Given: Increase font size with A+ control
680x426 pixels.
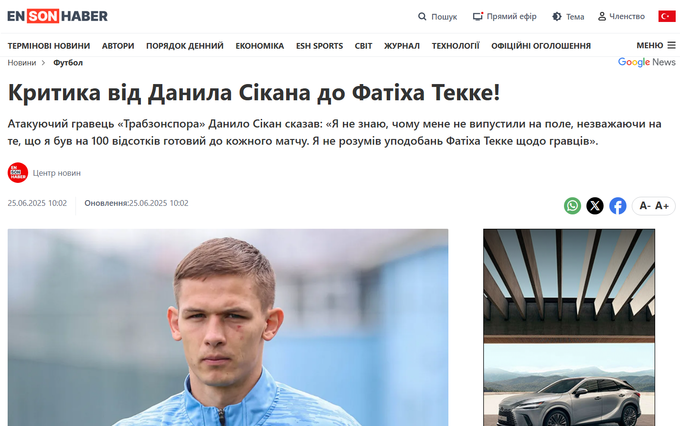Looking at the screenshot, I should click(x=662, y=206).
